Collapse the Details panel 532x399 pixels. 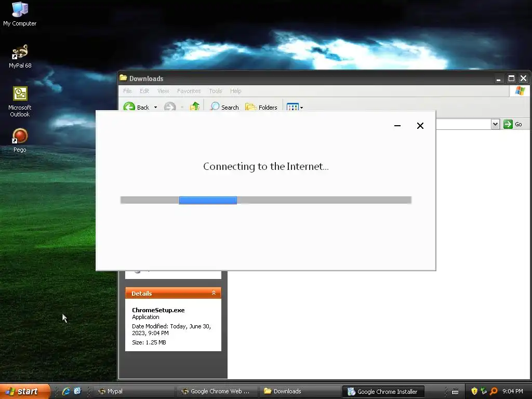(x=214, y=293)
